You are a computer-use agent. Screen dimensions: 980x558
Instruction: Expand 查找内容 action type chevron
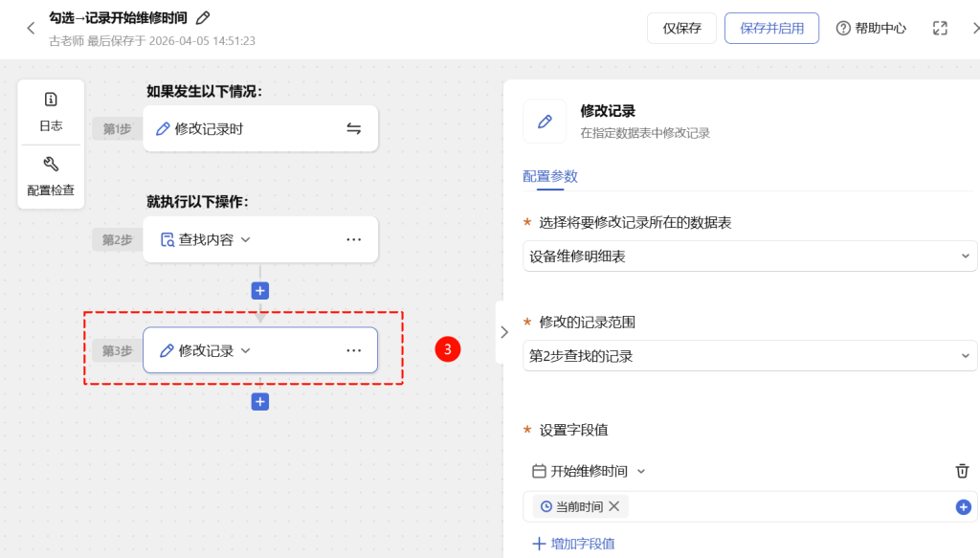point(246,240)
